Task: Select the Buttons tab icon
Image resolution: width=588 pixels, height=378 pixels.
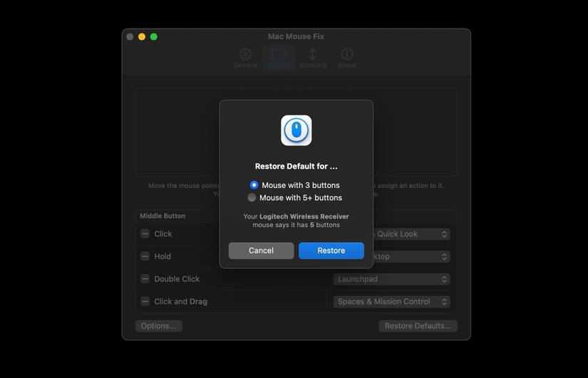Action: (278, 54)
